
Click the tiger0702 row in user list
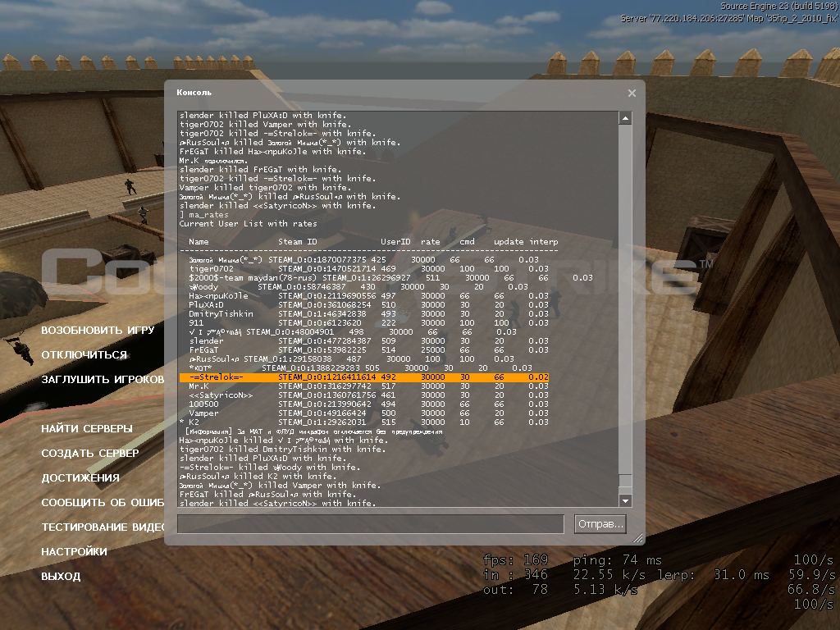(x=368, y=269)
